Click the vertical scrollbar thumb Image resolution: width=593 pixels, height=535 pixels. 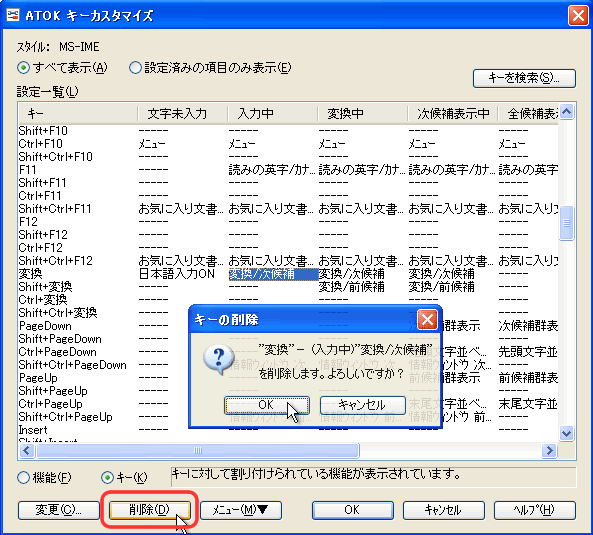click(x=567, y=223)
